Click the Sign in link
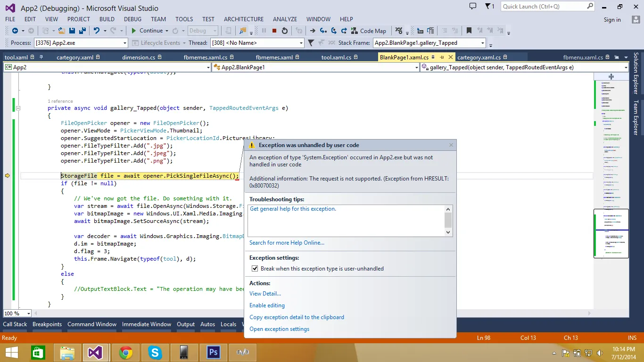Viewport: 644px width, 362px height. tap(612, 20)
